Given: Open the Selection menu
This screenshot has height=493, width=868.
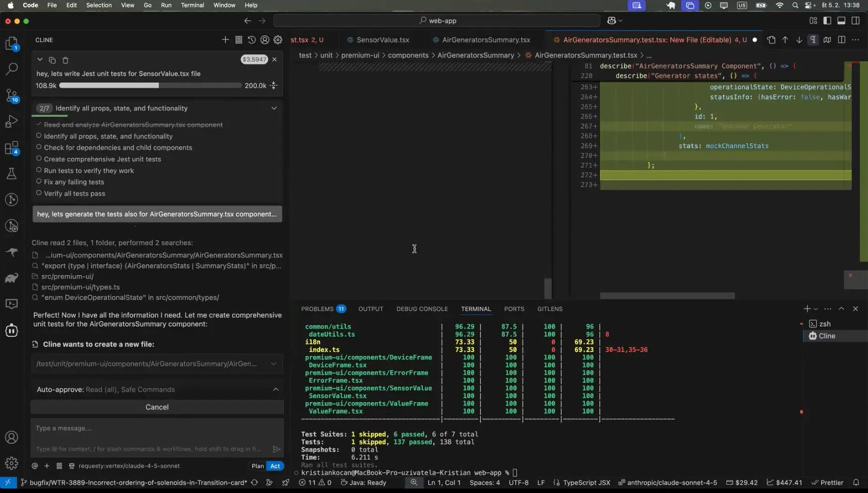Looking at the screenshot, I should pos(99,5).
